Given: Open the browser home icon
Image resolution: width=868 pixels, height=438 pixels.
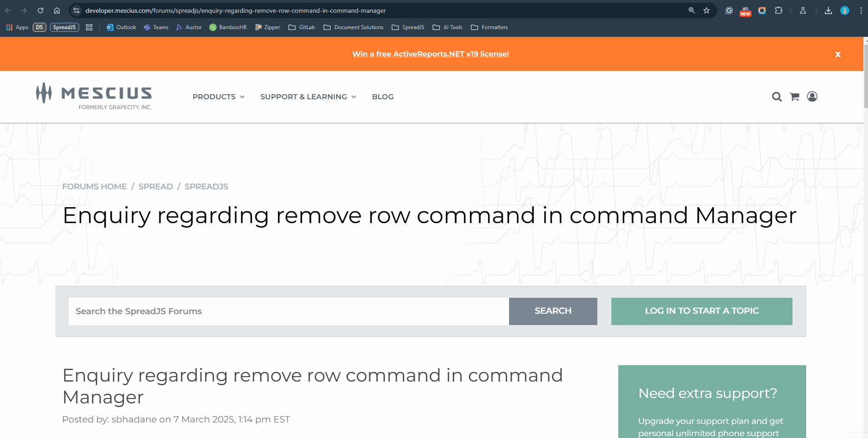Looking at the screenshot, I should click(x=57, y=10).
